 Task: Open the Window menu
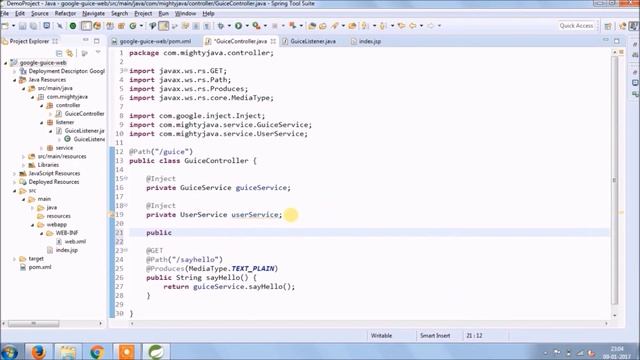pyautogui.click(x=185, y=13)
